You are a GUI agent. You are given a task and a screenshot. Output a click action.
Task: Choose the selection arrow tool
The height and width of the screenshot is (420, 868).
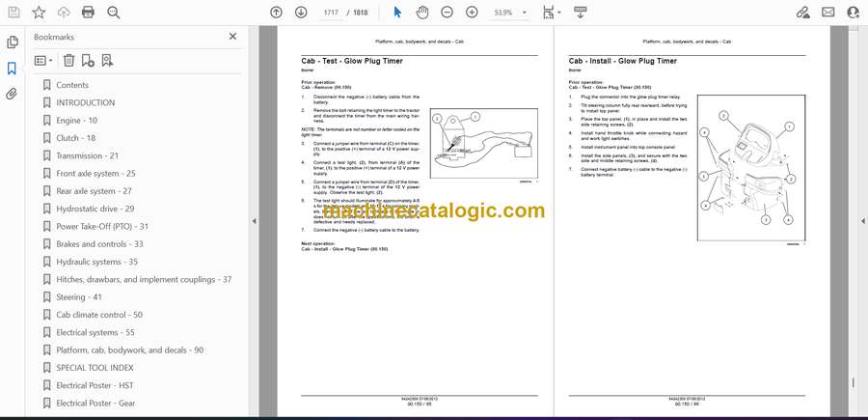tap(397, 13)
